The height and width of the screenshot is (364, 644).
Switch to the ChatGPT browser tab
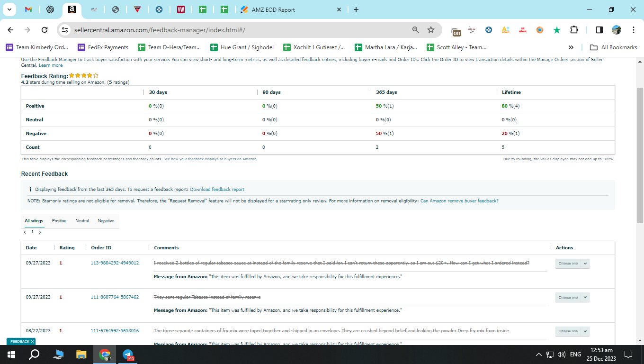pyautogui.click(x=50, y=9)
